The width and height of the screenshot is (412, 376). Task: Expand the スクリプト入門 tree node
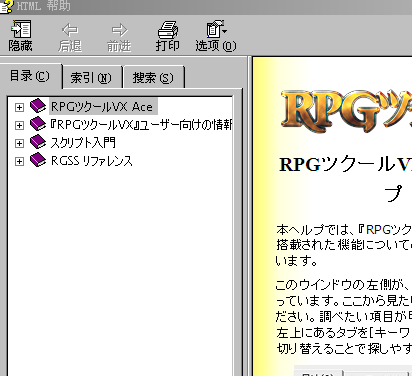pyautogui.click(x=19, y=143)
